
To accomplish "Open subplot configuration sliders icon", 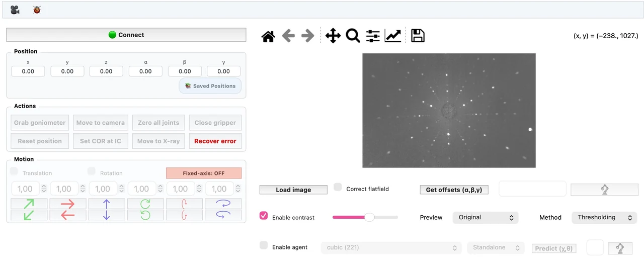I will pos(373,36).
